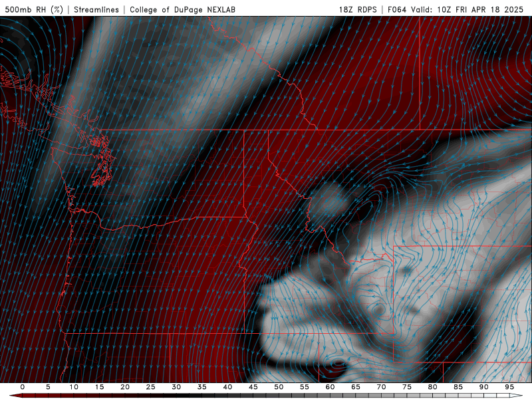Click the color scale label '70'
The width and height of the screenshot is (532, 399).
click(x=381, y=387)
